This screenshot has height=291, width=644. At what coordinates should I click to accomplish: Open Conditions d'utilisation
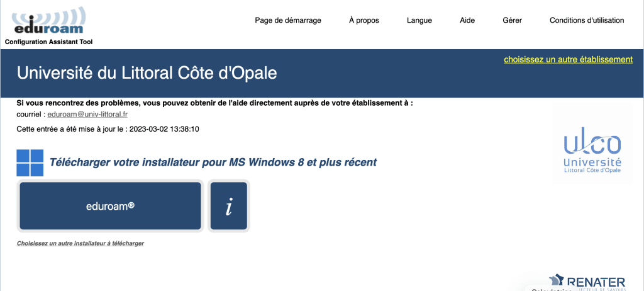(x=586, y=20)
